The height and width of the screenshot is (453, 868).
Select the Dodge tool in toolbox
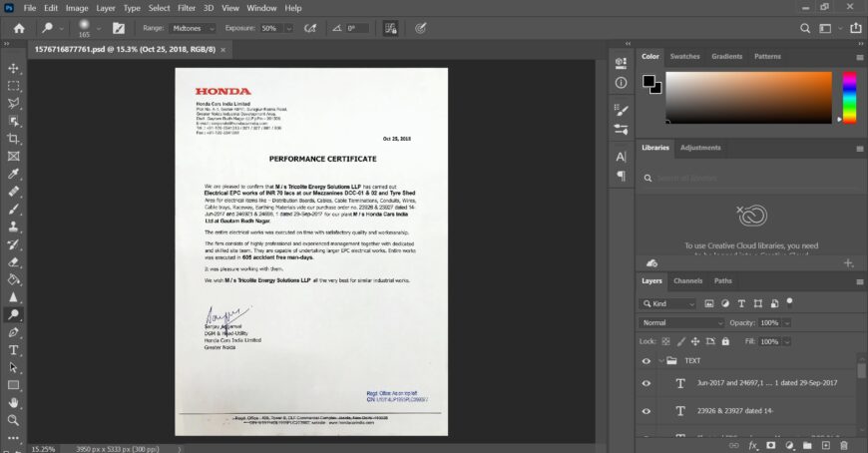[x=13, y=314]
